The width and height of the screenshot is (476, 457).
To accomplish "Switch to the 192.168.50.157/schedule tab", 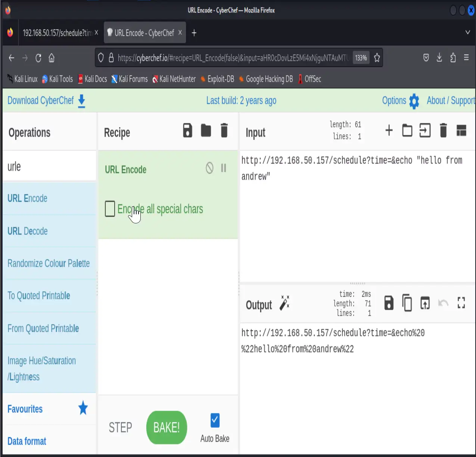I will pyautogui.click(x=58, y=33).
